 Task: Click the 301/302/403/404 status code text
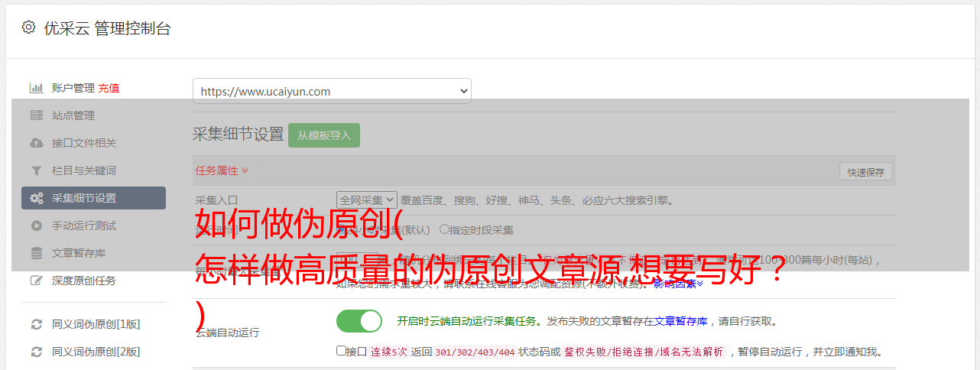pos(475,352)
